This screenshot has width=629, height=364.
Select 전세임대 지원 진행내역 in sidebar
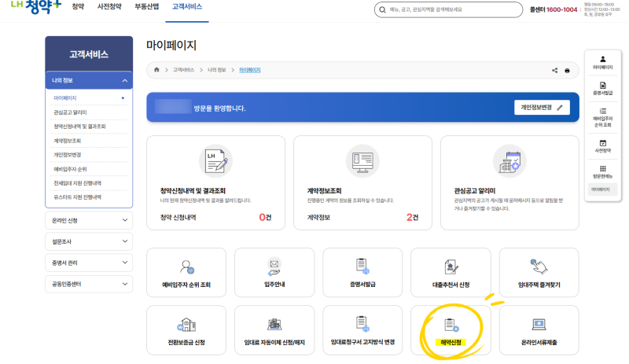click(x=77, y=183)
